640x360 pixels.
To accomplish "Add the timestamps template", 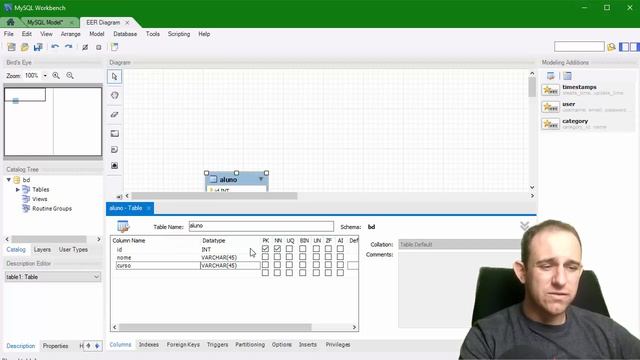I will click(x=588, y=90).
